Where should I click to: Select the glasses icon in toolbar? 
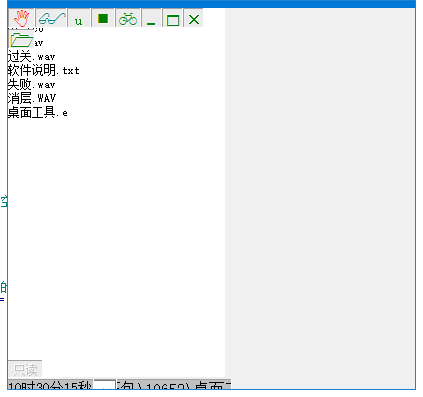click(51, 18)
